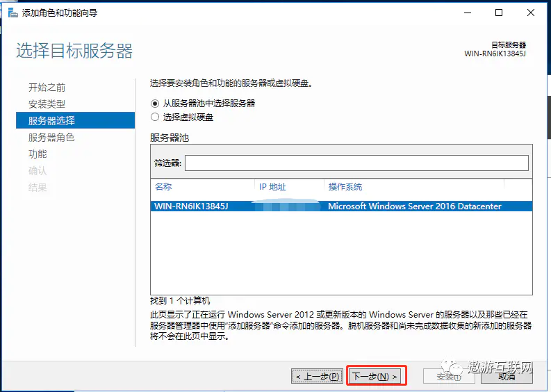The width and height of the screenshot is (551, 392).
Task: Click the 下一步(N) next button
Action: point(376,377)
